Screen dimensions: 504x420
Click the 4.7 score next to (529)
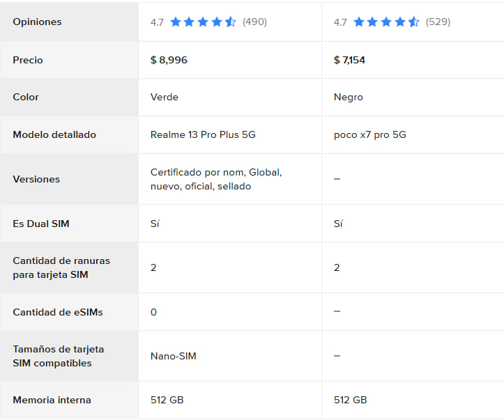click(x=340, y=22)
